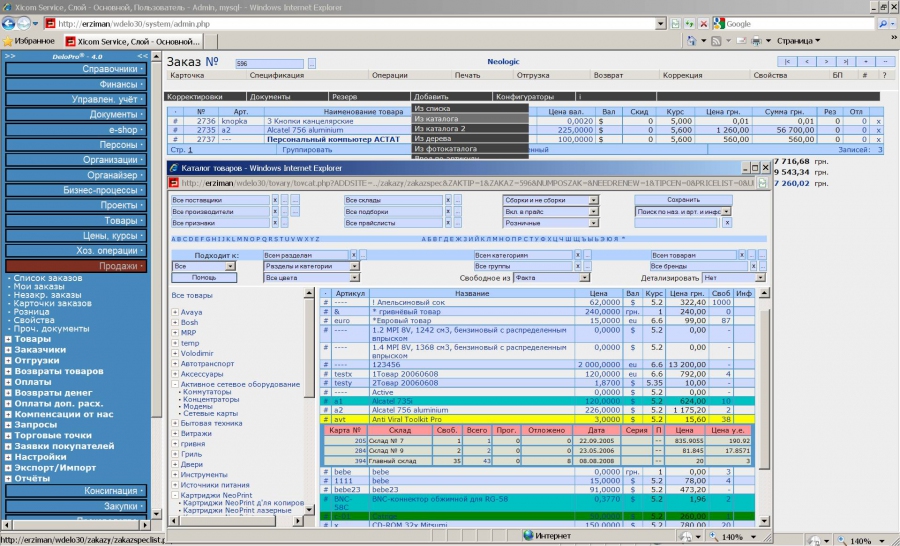Click the Stop loading red X icon
Image resolution: width=900 pixels, height=546 pixels.
coord(704,22)
